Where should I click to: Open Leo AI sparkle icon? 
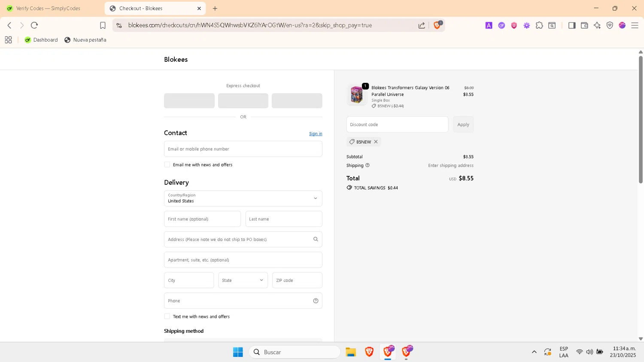click(597, 25)
